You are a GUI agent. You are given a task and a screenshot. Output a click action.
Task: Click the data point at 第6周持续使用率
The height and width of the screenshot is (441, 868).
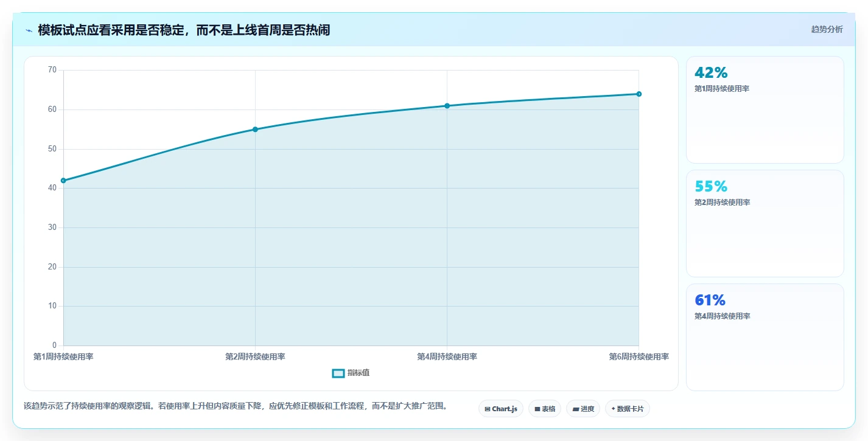639,94
